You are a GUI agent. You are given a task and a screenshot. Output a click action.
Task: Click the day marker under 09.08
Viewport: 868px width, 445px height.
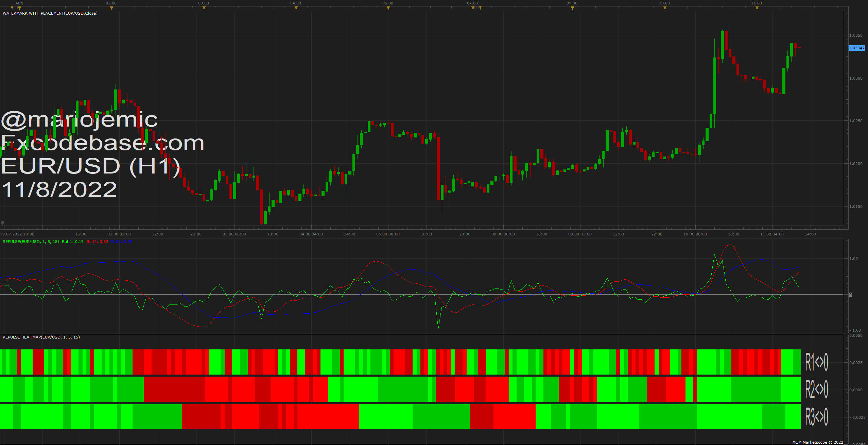click(572, 8)
